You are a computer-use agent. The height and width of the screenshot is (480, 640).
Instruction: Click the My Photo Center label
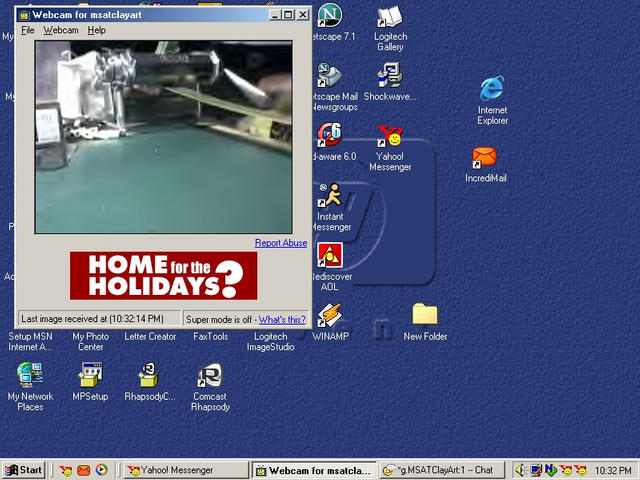(90, 342)
